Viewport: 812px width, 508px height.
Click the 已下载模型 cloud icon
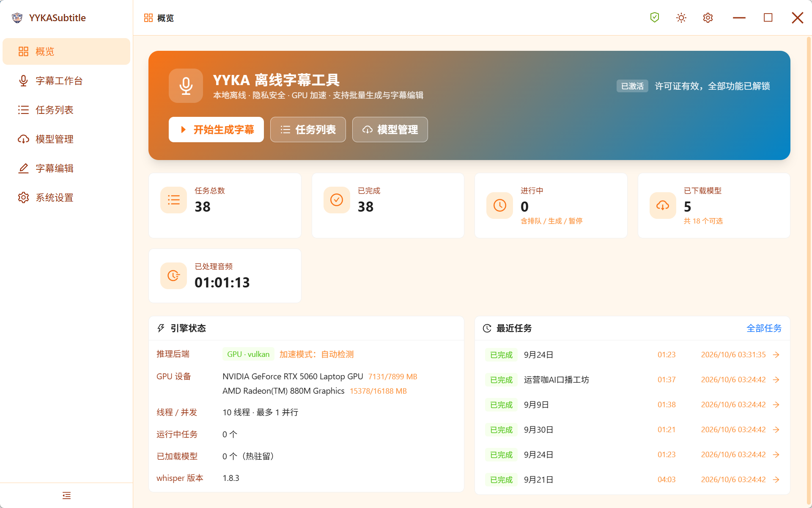(663, 205)
